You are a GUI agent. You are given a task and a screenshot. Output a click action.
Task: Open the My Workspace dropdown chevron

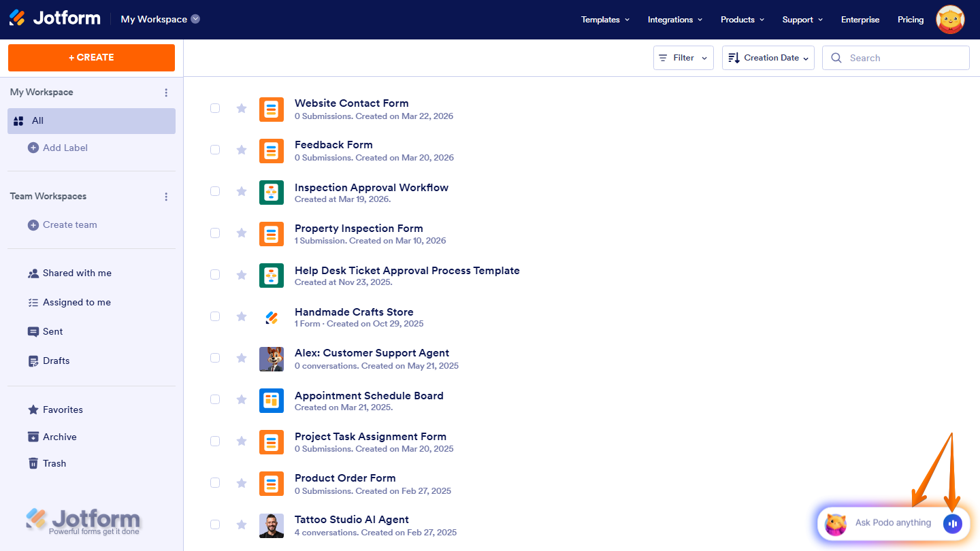coord(197,19)
